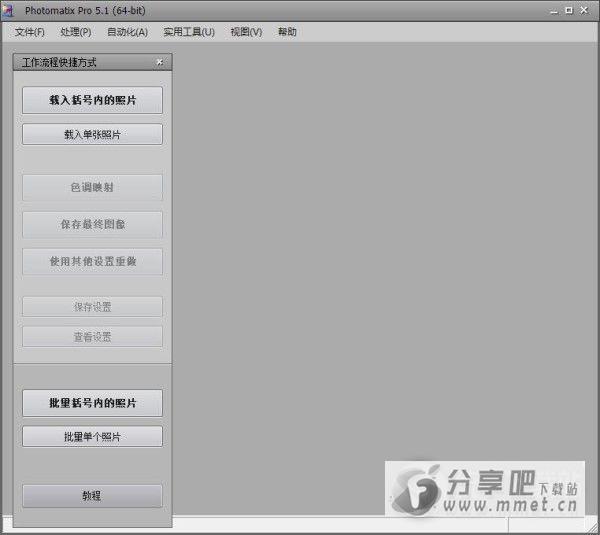Open the 教程 tutorial button
This screenshot has width=600, height=535.
(92, 496)
